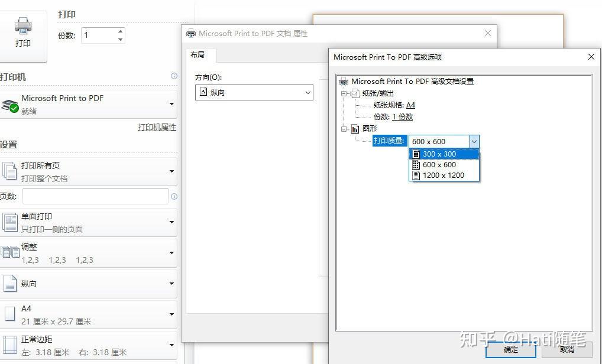Click the 确定 button to confirm
This screenshot has width=602, height=364.
[x=510, y=349]
